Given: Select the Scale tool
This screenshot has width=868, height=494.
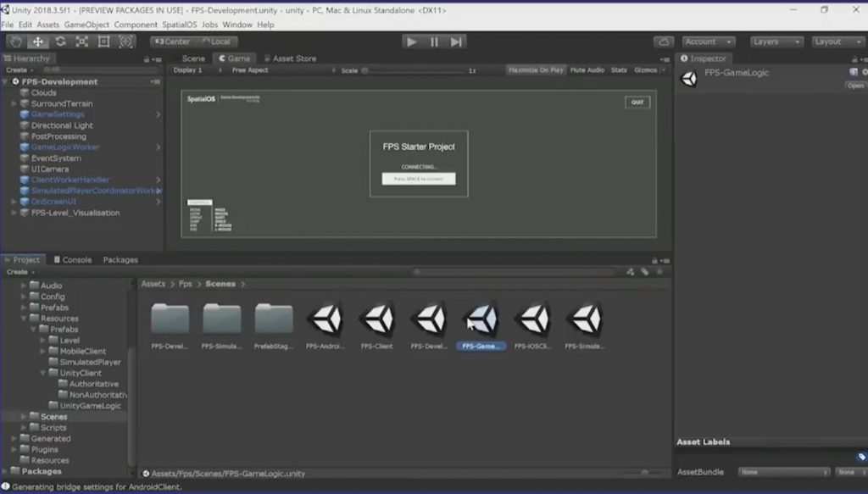Looking at the screenshot, I should (82, 42).
